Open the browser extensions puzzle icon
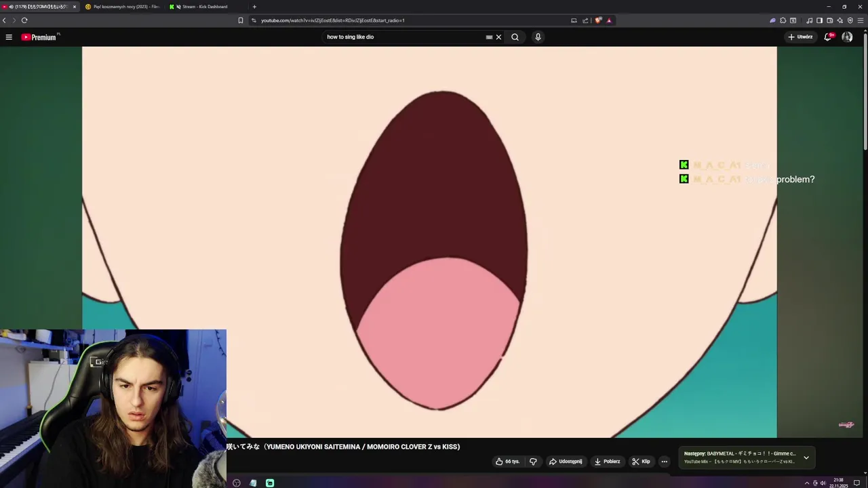Viewport: 868px width, 488px height. click(783, 20)
